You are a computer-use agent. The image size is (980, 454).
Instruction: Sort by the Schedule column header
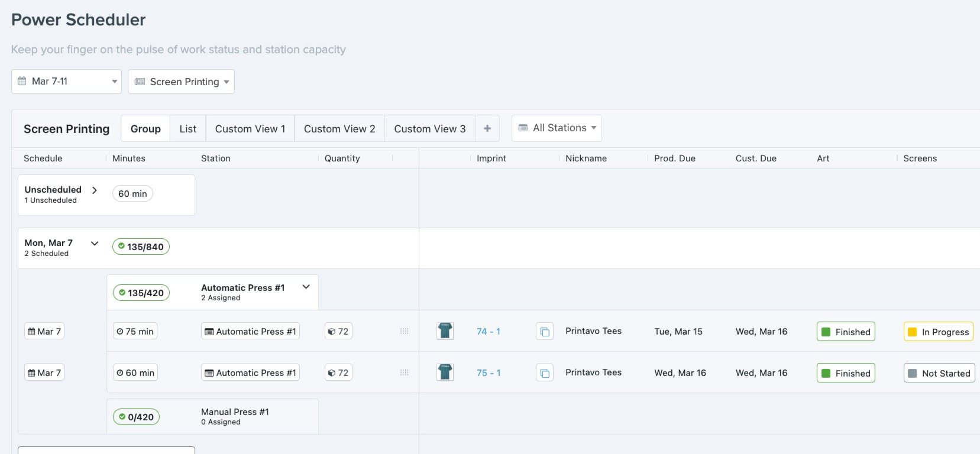coord(43,158)
